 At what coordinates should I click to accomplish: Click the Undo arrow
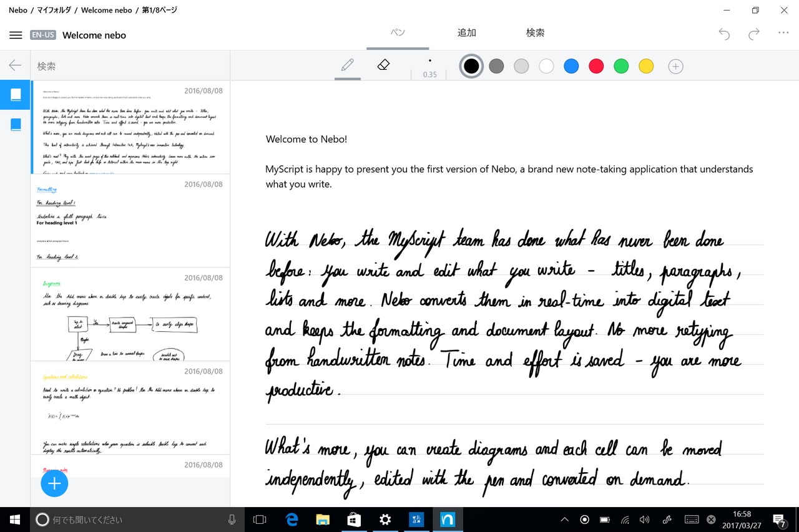[x=723, y=35]
